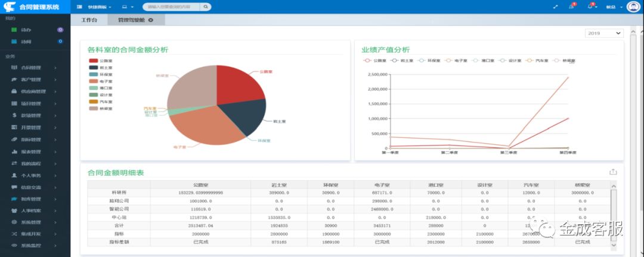
Task: Expand 项目管理 menu chevron
Action: pos(55,104)
